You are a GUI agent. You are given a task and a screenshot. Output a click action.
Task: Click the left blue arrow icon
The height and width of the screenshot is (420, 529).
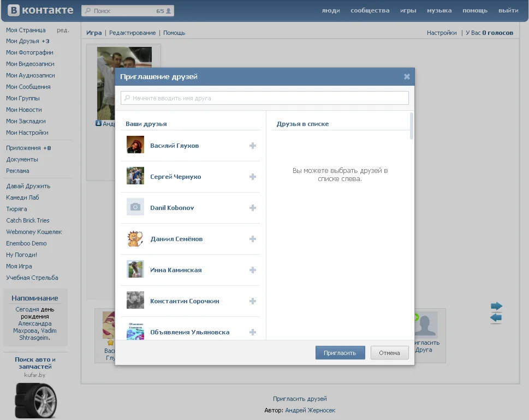[x=496, y=317]
